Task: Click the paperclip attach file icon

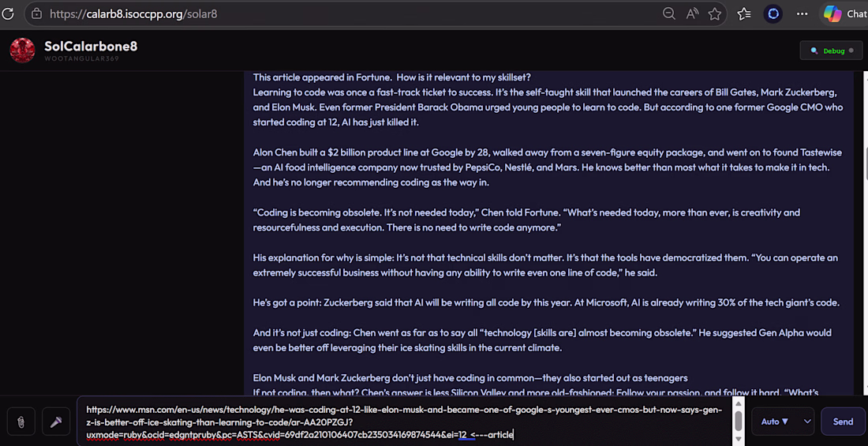Action: 21,422
